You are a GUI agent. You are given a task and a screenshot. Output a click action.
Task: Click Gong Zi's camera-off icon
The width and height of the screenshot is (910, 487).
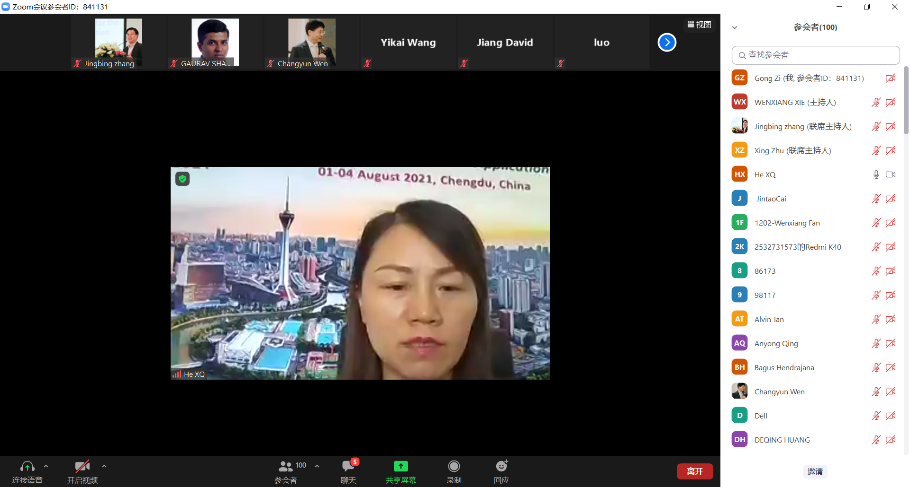[x=890, y=78]
